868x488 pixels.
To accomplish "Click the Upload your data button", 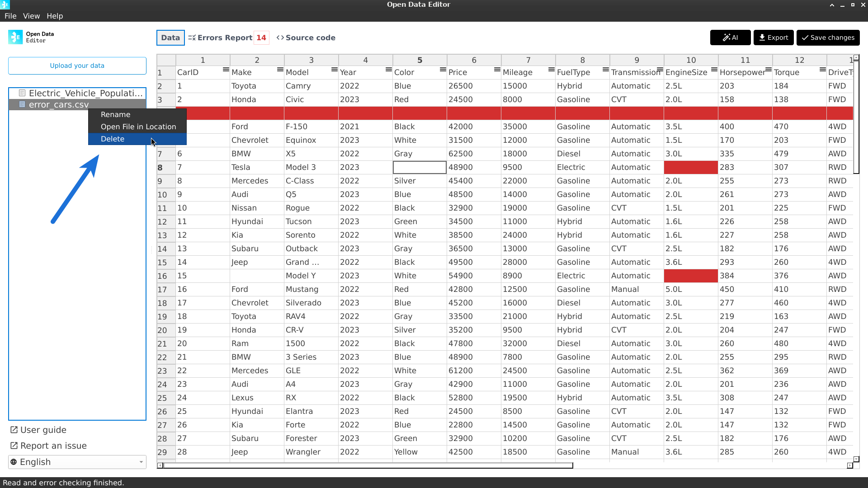I will (x=77, y=66).
